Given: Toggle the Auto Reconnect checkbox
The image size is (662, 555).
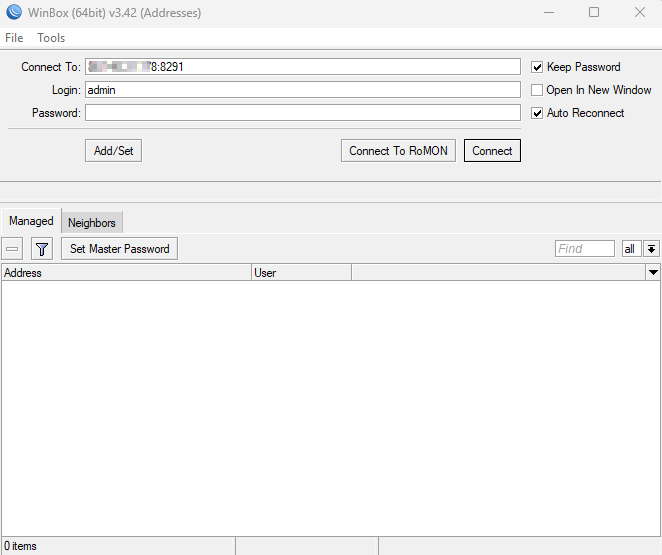Looking at the screenshot, I should [x=537, y=113].
